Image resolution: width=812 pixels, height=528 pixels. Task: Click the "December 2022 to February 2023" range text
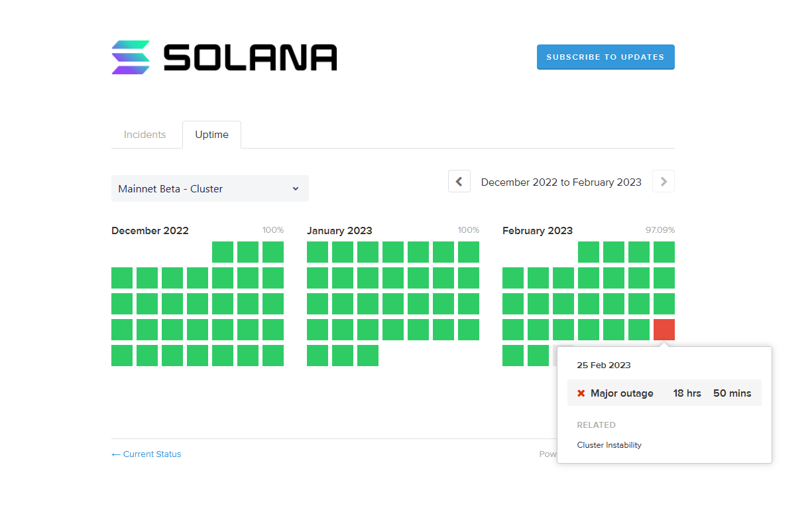coord(561,182)
